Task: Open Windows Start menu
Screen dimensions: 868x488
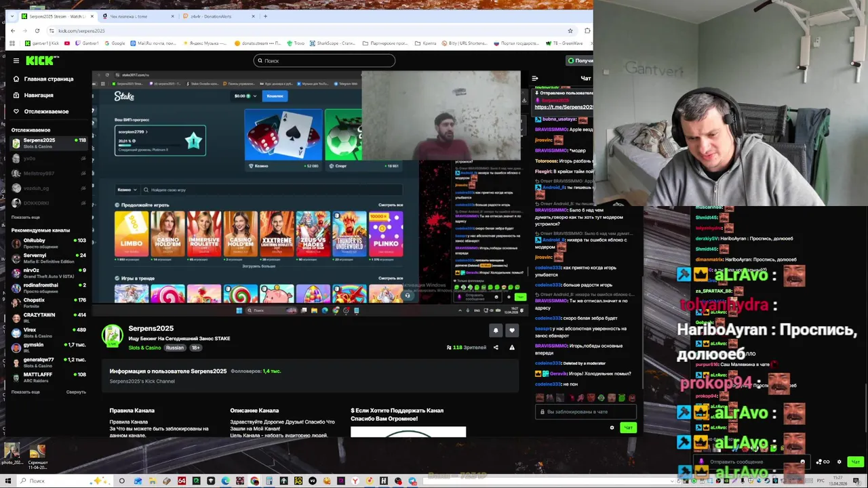Action: point(8,481)
